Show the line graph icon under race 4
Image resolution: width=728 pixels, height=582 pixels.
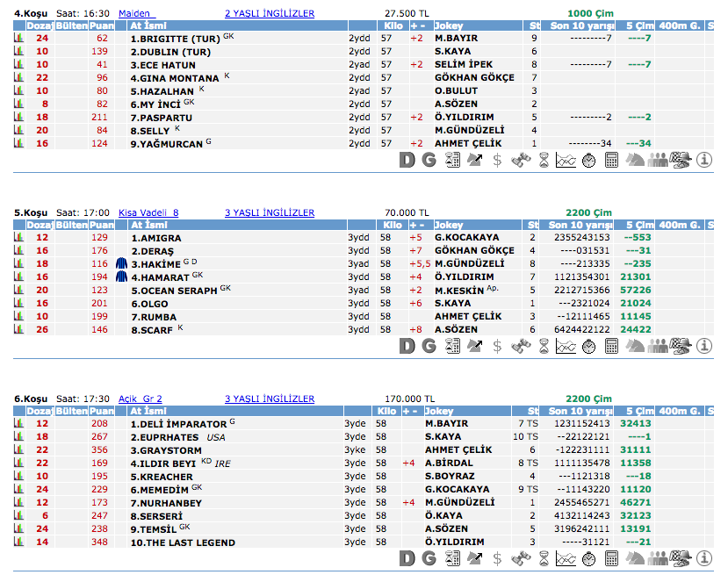[566, 160]
